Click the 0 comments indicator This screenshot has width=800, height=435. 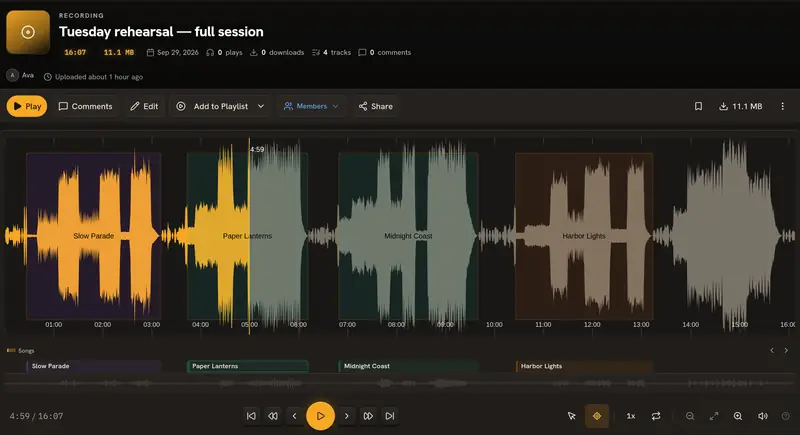pyautogui.click(x=385, y=52)
